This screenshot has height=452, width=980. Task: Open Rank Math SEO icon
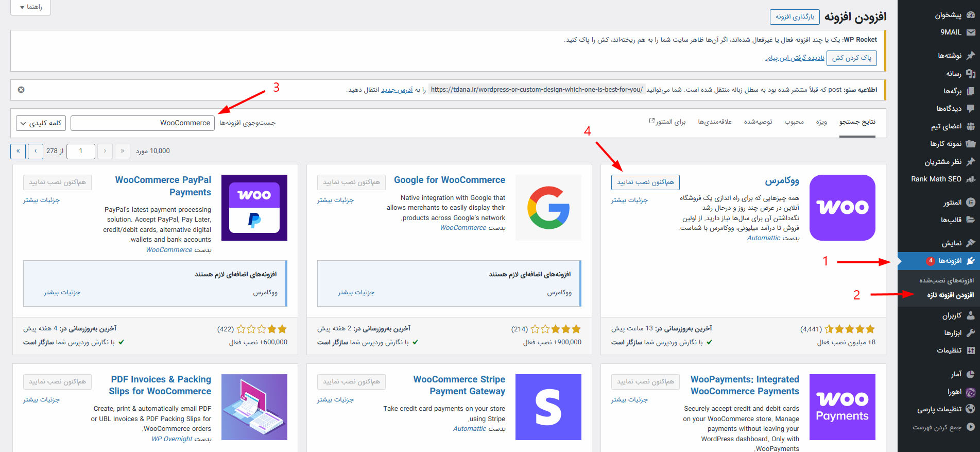[970, 179]
